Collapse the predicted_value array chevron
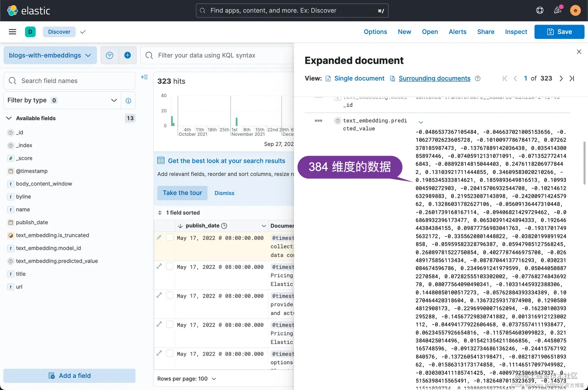Screen dimensions: 588x390 (x=421, y=122)
